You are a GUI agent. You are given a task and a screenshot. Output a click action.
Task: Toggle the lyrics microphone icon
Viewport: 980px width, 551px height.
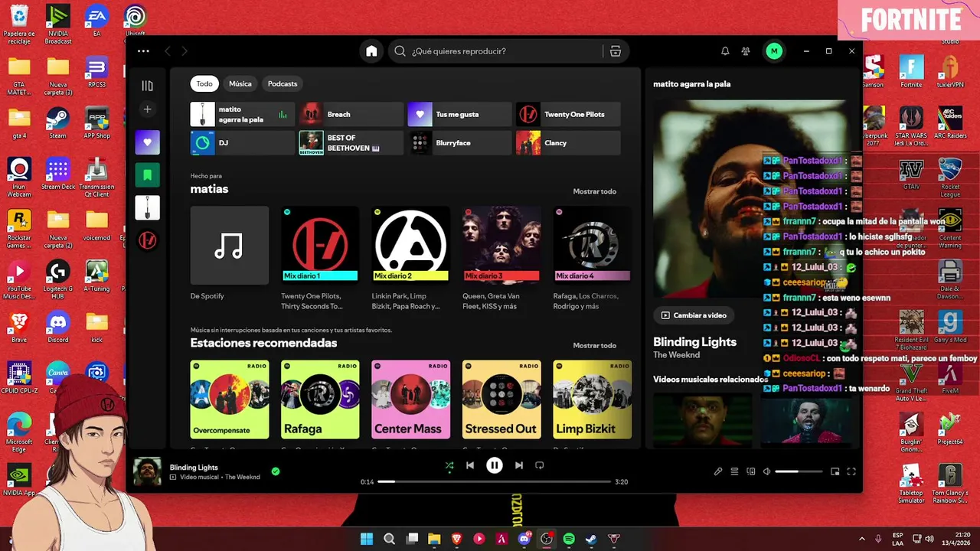click(718, 472)
